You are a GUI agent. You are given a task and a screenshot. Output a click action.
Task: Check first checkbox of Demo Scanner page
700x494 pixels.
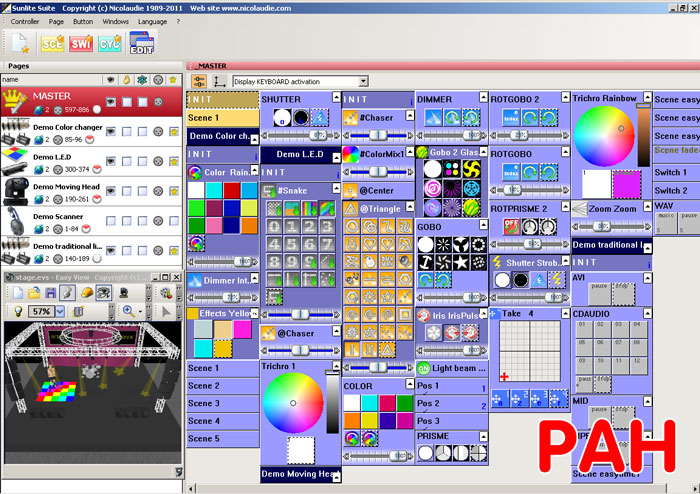click(111, 220)
